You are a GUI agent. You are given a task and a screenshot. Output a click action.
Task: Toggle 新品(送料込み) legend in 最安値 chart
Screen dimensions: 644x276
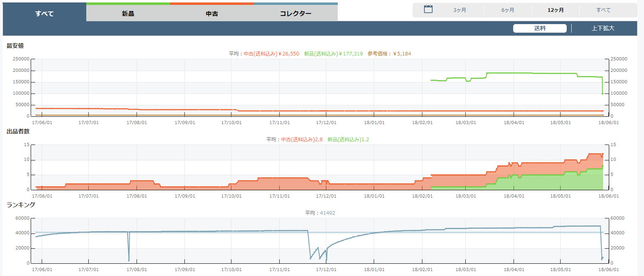pyautogui.click(x=333, y=54)
